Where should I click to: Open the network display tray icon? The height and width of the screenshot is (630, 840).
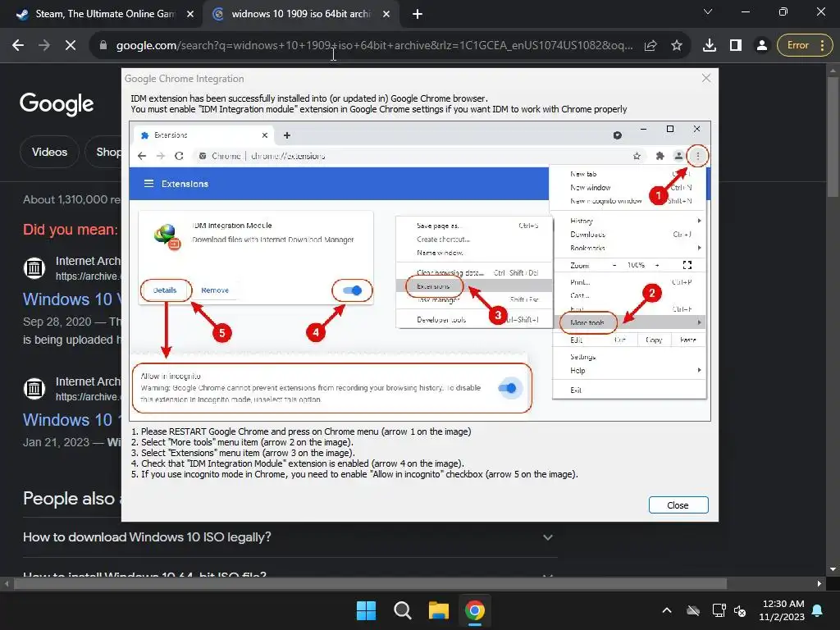[719, 610]
